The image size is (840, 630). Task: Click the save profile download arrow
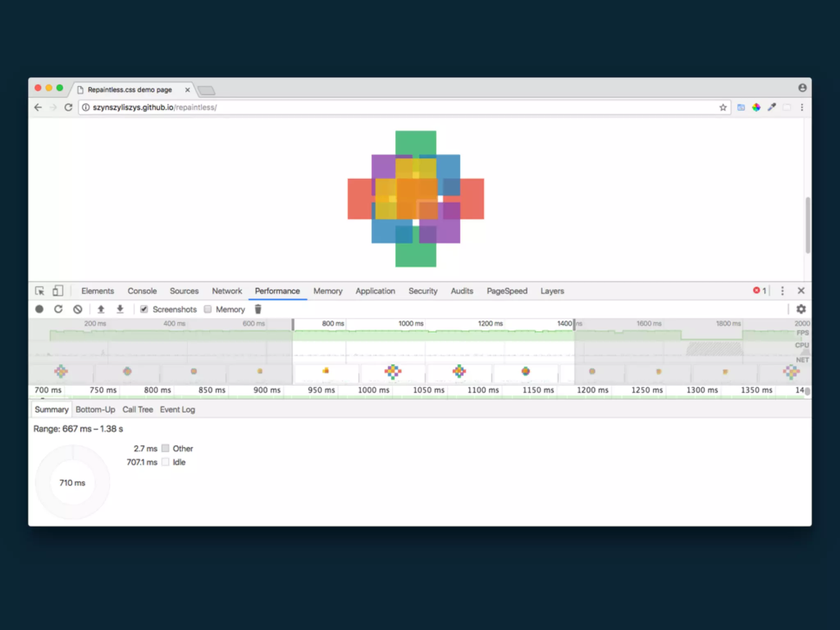tap(120, 309)
